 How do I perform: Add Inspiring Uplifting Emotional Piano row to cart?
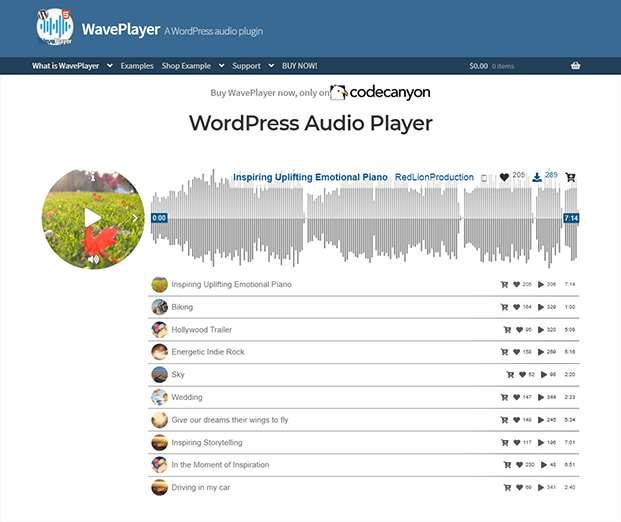(504, 284)
